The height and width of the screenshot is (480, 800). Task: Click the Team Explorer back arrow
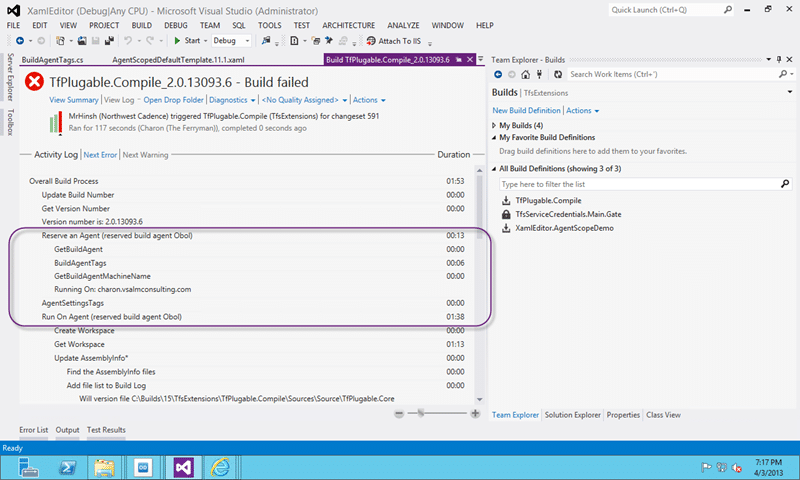498,74
